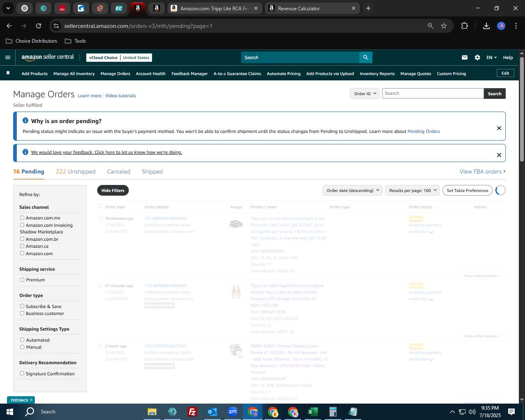Open File Explorer from the taskbar
This screenshot has width=525, height=420.
(x=152, y=412)
